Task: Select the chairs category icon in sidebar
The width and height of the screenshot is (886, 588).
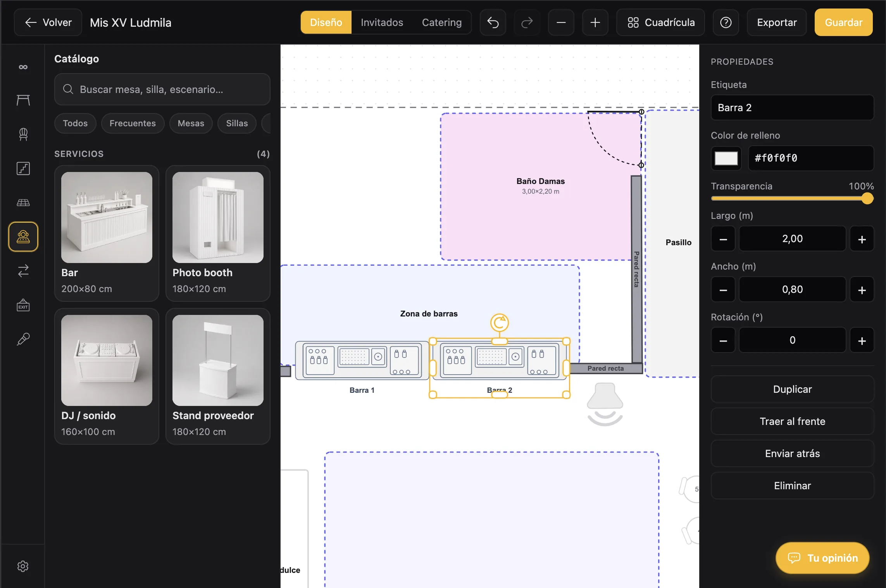Action: (x=23, y=134)
